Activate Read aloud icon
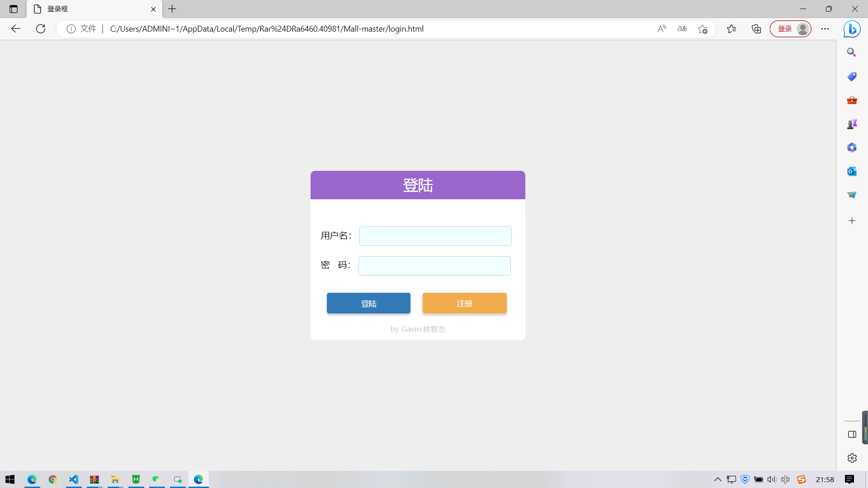The image size is (868, 488). 662,29
